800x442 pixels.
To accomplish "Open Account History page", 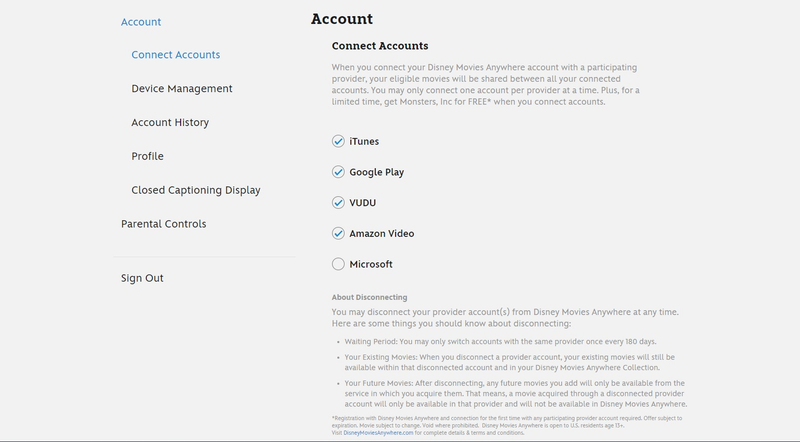I will coord(170,122).
